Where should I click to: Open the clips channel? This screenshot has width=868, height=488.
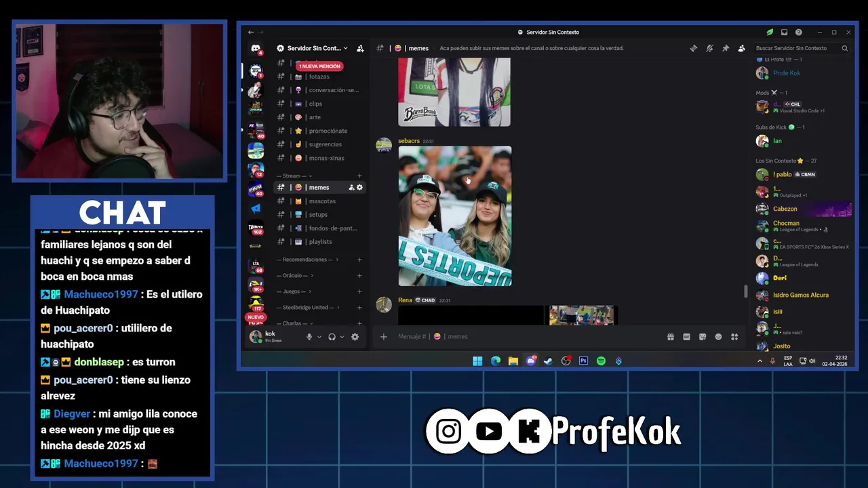pyautogui.click(x=319, y=104)
